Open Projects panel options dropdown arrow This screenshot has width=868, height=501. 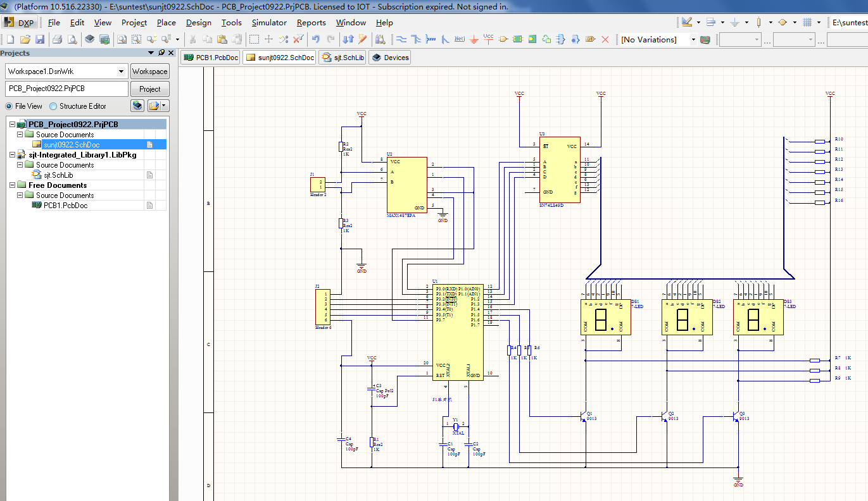pyautogui.click(x=151, y=53)
